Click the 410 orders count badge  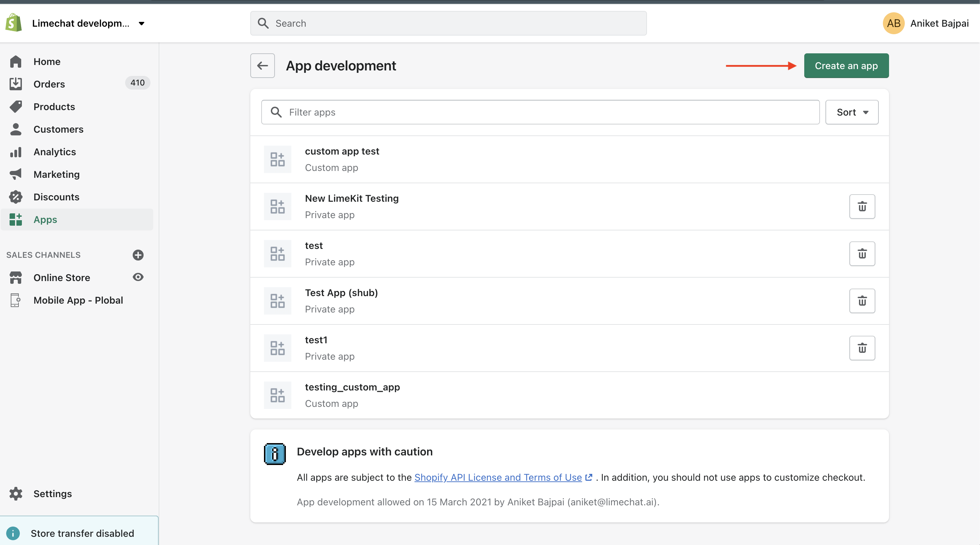click(137, 83)
